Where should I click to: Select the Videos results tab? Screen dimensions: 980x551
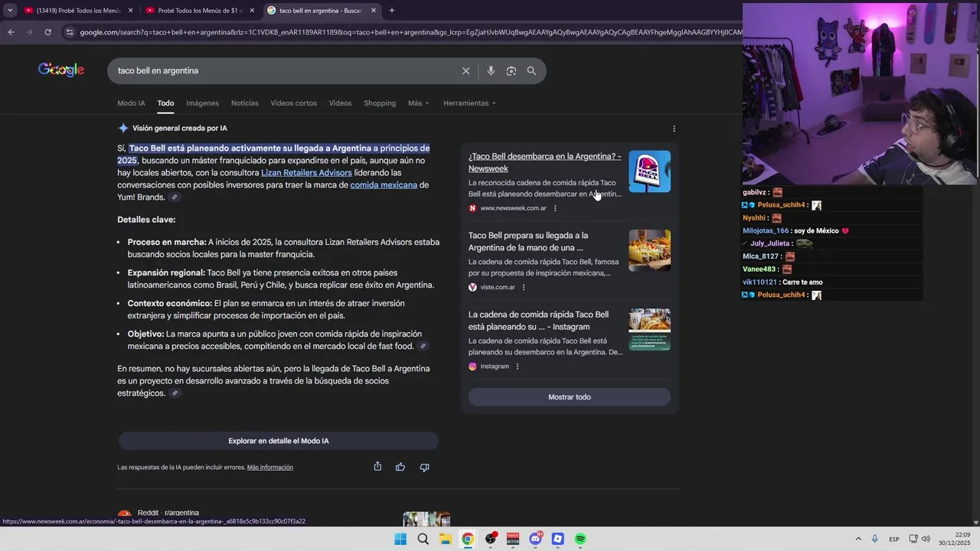(340, 103)
